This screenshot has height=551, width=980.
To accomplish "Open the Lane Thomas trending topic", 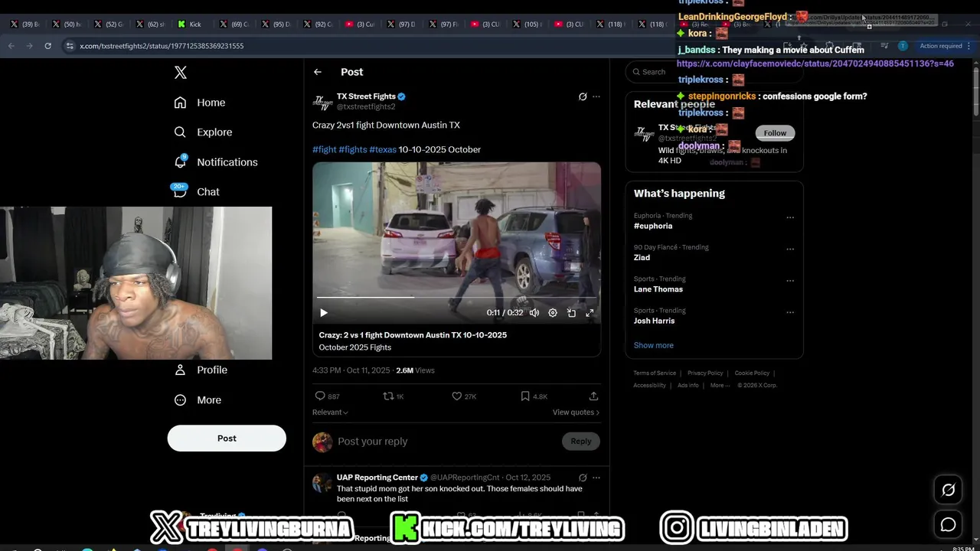I will point(658,289).
